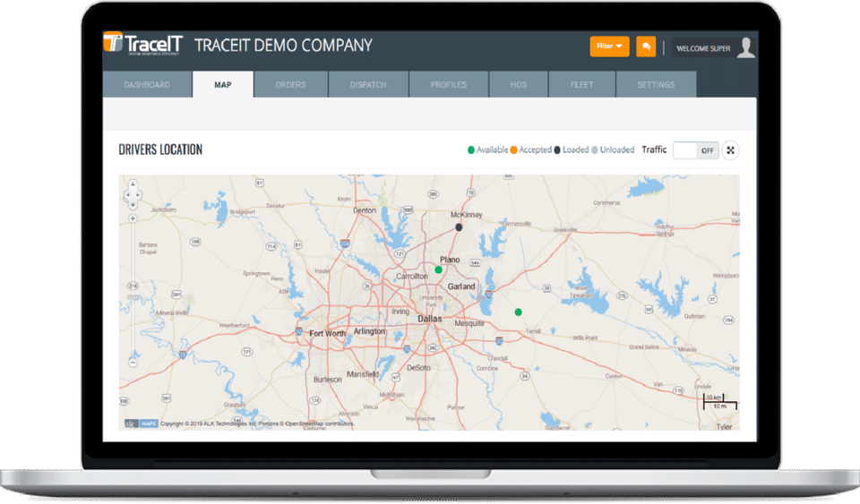Click the Dallas city label

[429, 319]
